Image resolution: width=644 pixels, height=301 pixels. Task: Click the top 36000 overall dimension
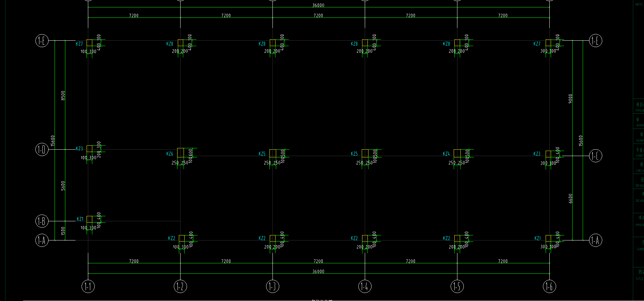pos(318,5)
